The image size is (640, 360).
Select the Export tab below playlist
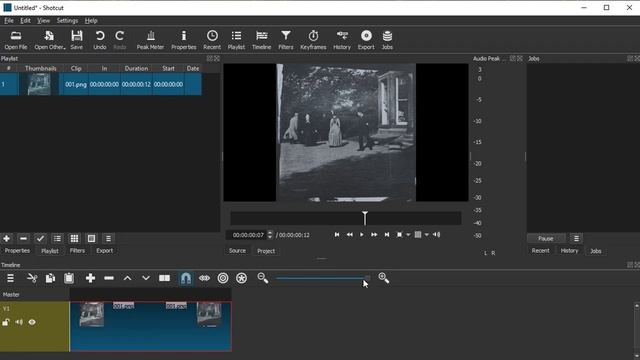pyautogui.click(x=104, y=251)
